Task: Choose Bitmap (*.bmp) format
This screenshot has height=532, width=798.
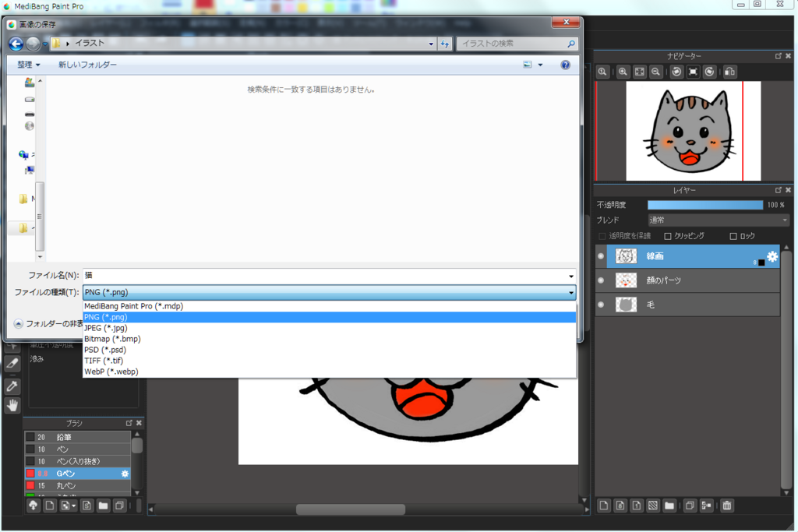Action: tap(330, 339)
